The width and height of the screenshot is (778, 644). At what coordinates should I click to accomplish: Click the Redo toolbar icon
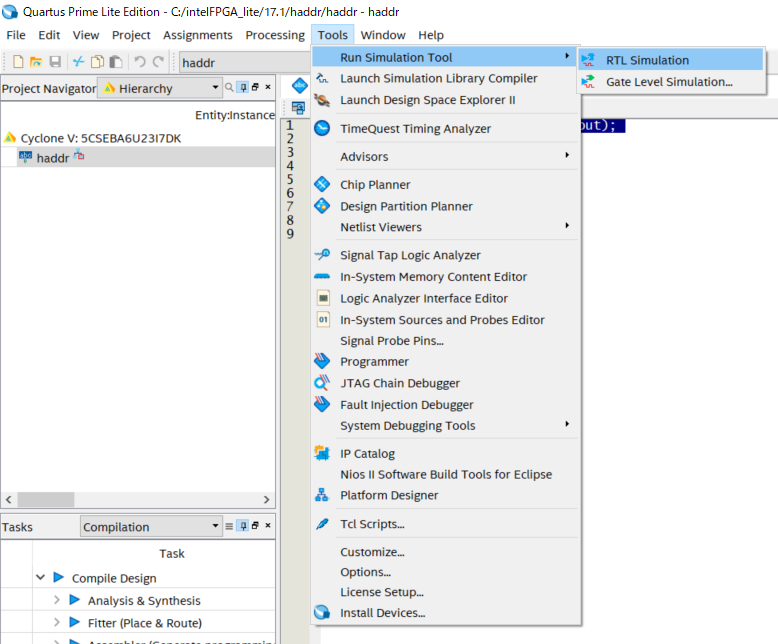tap(158, 62)
